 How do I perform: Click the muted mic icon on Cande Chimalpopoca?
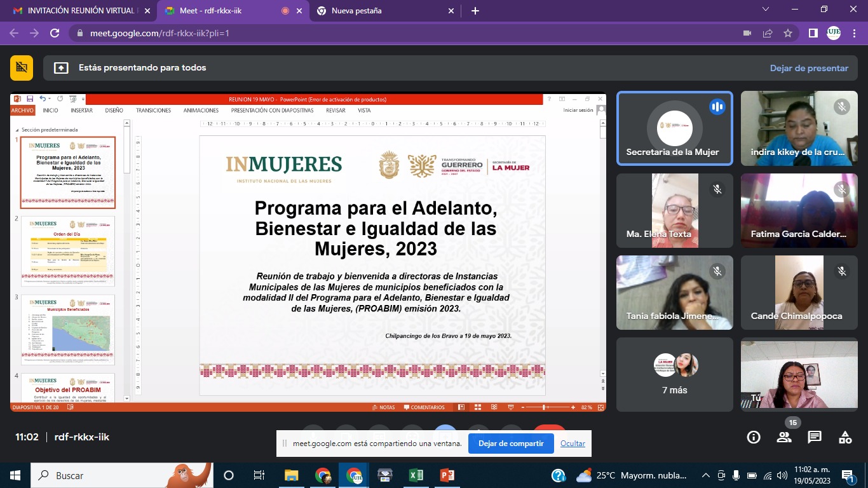pos(842,271)
